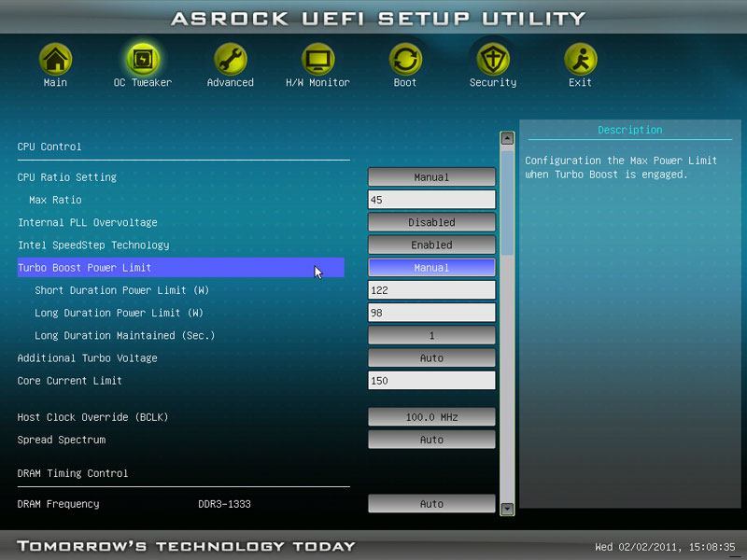The height and width of the screenshot is (560, 747).
Task: Select Intel SpeedStep Technology row label
Action: pos(93,245)
